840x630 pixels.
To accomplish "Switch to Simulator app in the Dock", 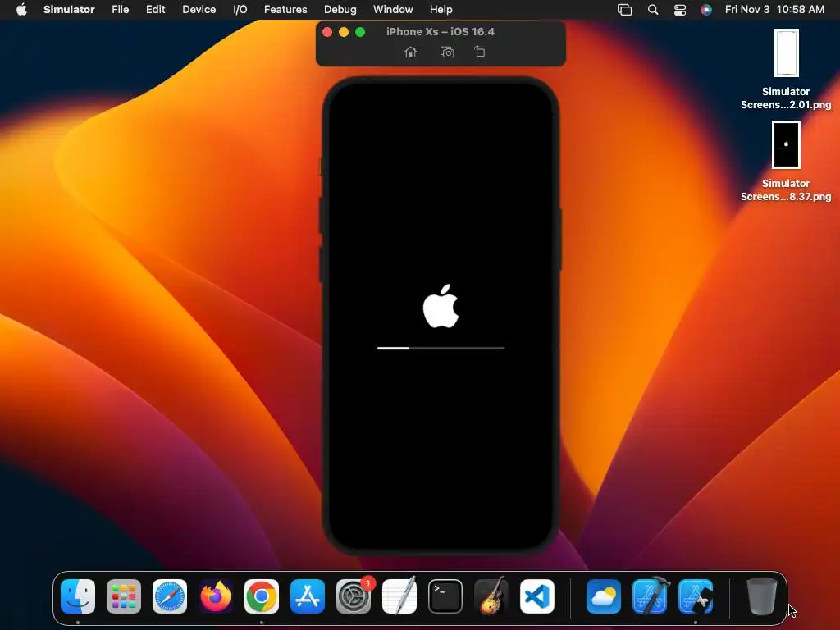I will pos(696,596).
